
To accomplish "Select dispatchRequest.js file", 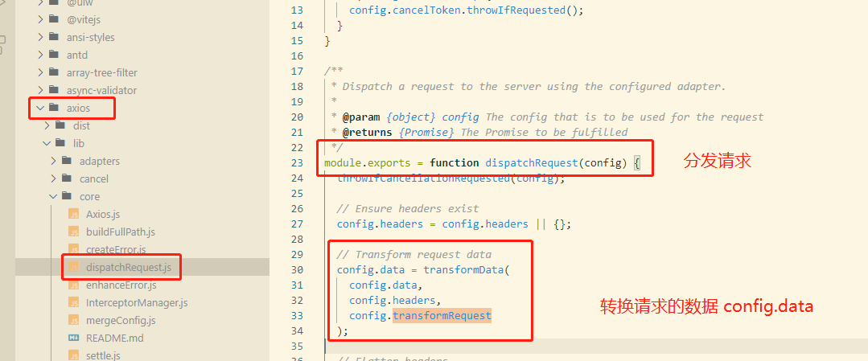I will (x=129, y=268).
